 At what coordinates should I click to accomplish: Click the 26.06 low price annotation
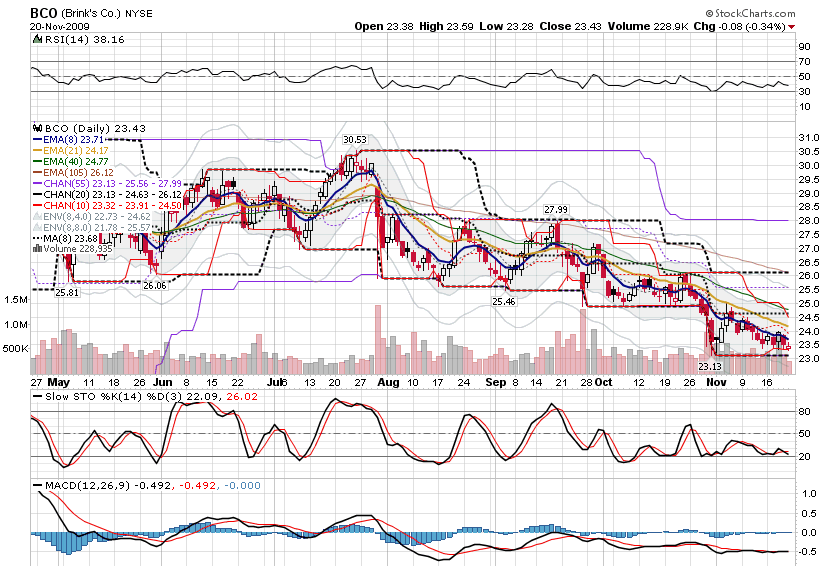(x=154, y=285)
